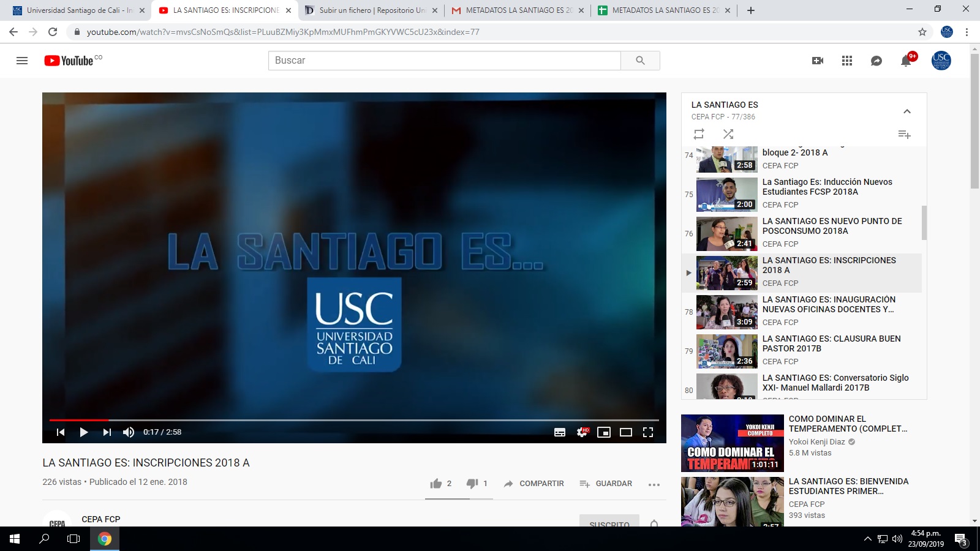Toggle playlist shuffle button
This screenshot has width=980, height=551.
(x=728, y=134)
